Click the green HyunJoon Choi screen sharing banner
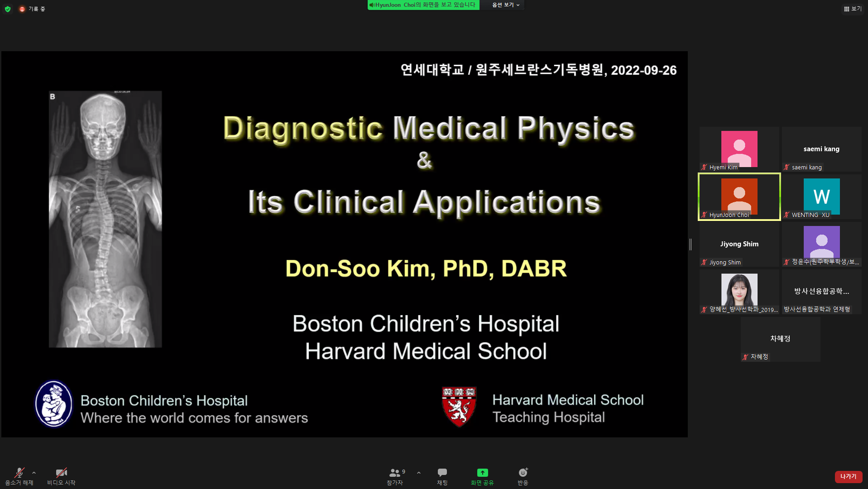Viewport: 868px width, 489px height. (423, 5)
